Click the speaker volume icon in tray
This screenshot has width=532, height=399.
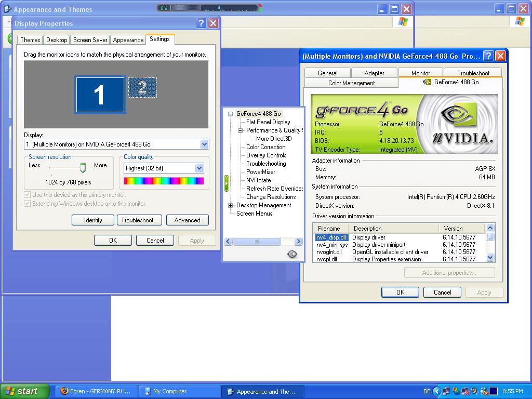point(474,391)
